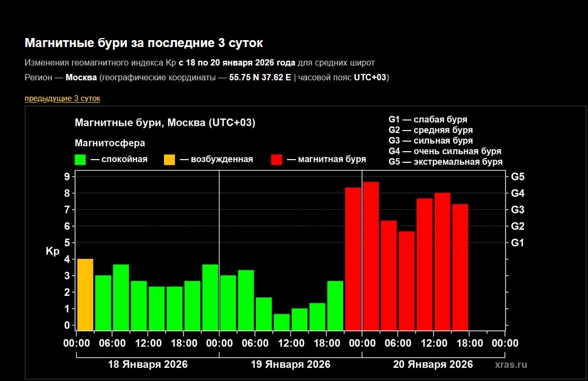The height and width of the screenshot is (381, 588).
Task: Select the orange bar on 18 January
Action: [x=85, y=294]
